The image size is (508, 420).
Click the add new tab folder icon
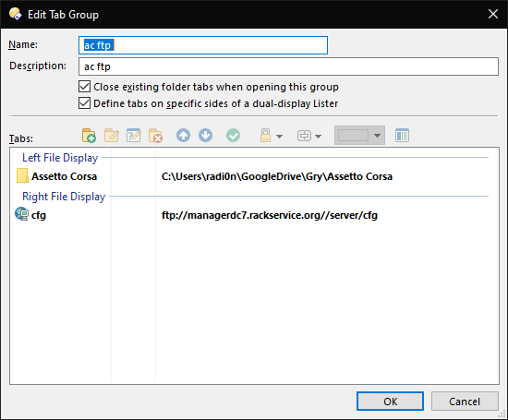pyautogui.click(x=89, y=136)
